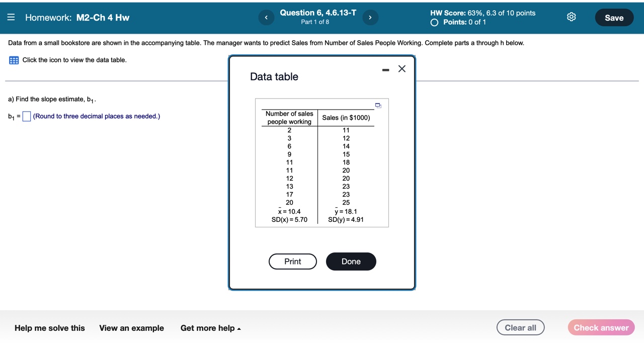Image resolution: width=644 pixels, height=347 pixels.
Task: Click the sales value 25
Action: (x=346, y=203)
